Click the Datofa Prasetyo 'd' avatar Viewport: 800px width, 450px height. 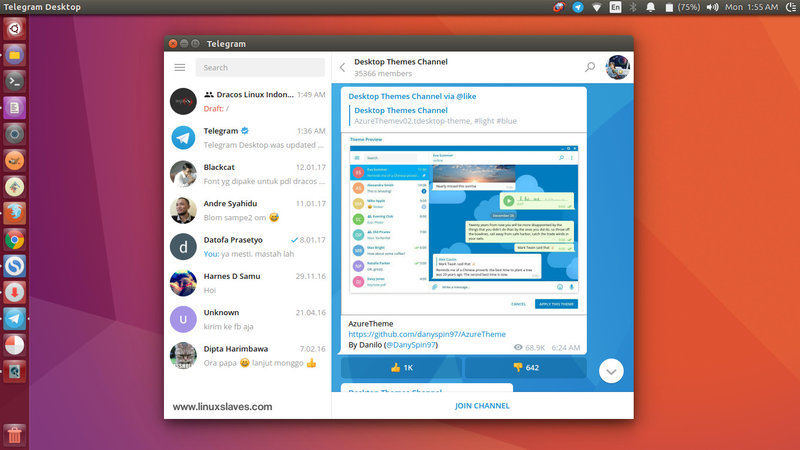tap(183, 246)
